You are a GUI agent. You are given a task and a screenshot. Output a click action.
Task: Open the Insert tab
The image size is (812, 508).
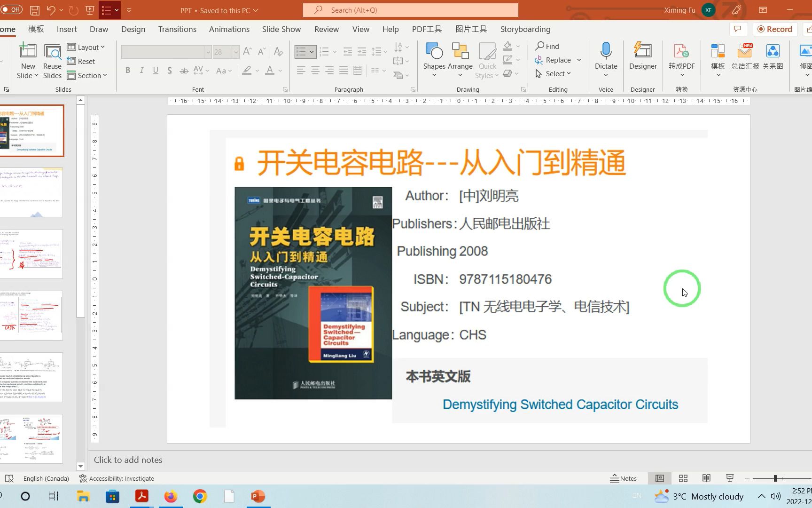[x=67, y=29]
